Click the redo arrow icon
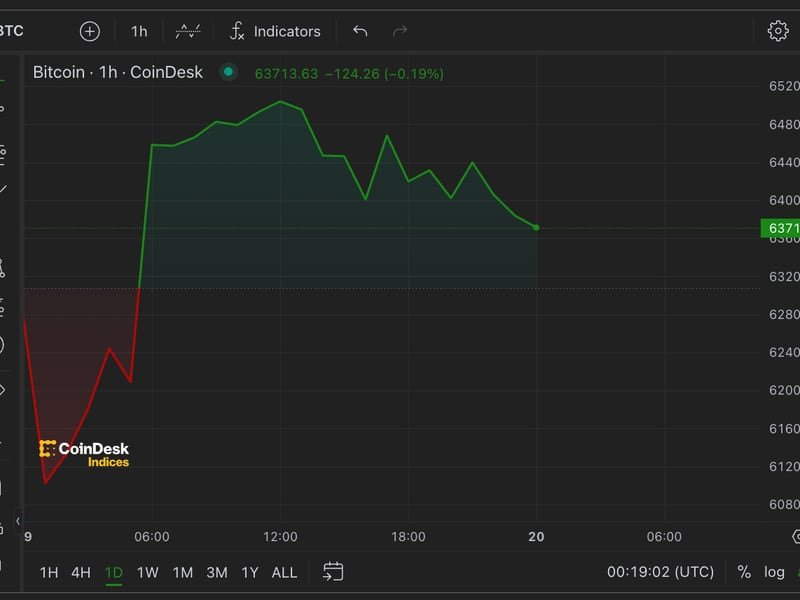800x600 pixels. click(400, 31)
